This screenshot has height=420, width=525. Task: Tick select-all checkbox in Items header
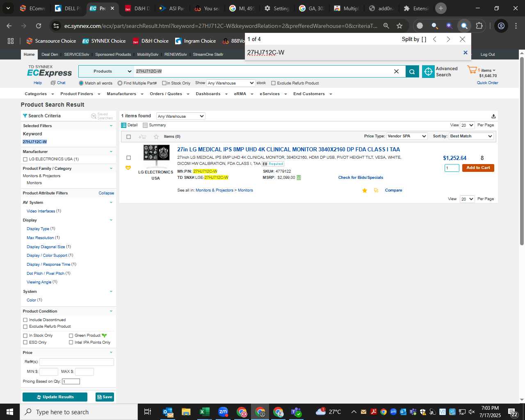(x=128, y=137)
